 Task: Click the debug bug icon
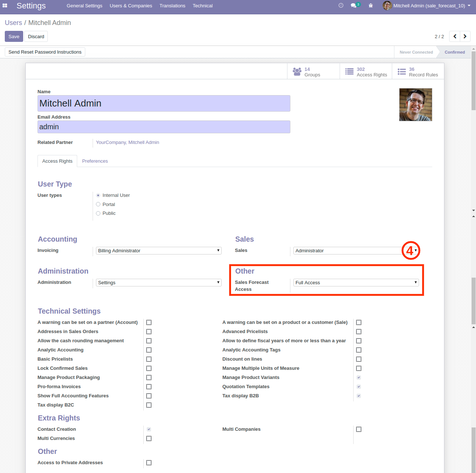(x=371, y=6)
